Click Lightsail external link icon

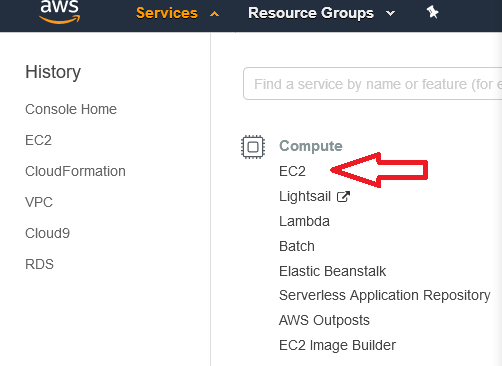[343, 196]
